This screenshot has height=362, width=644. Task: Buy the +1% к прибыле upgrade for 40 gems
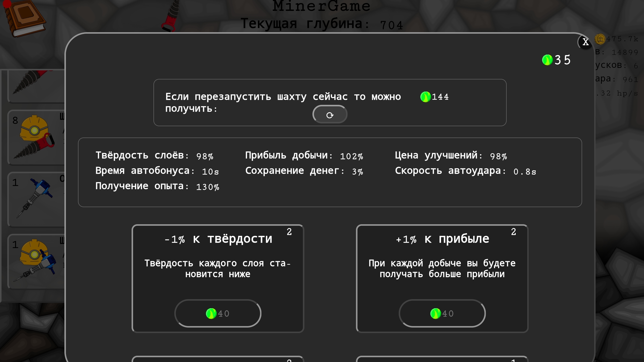(x=442, y=313)
